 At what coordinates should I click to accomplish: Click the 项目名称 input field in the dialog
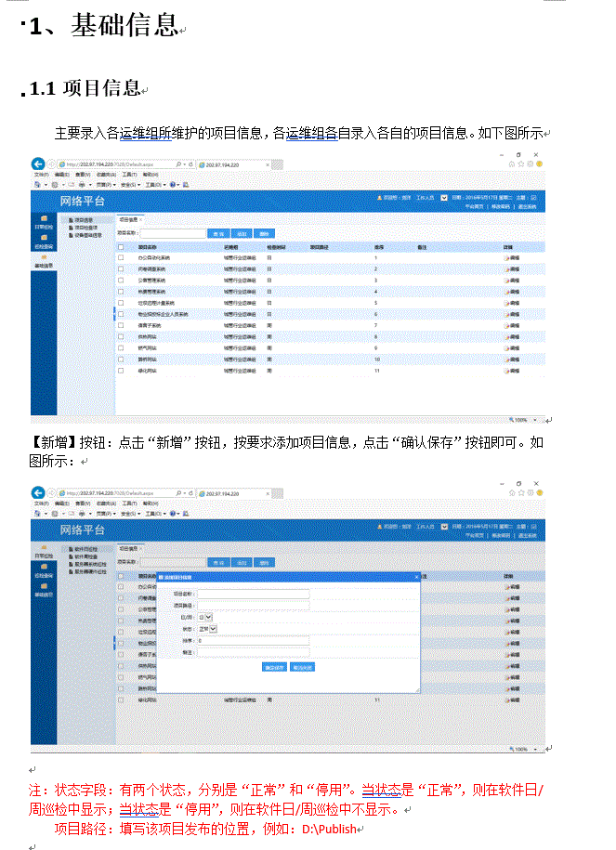pos(253,592)
